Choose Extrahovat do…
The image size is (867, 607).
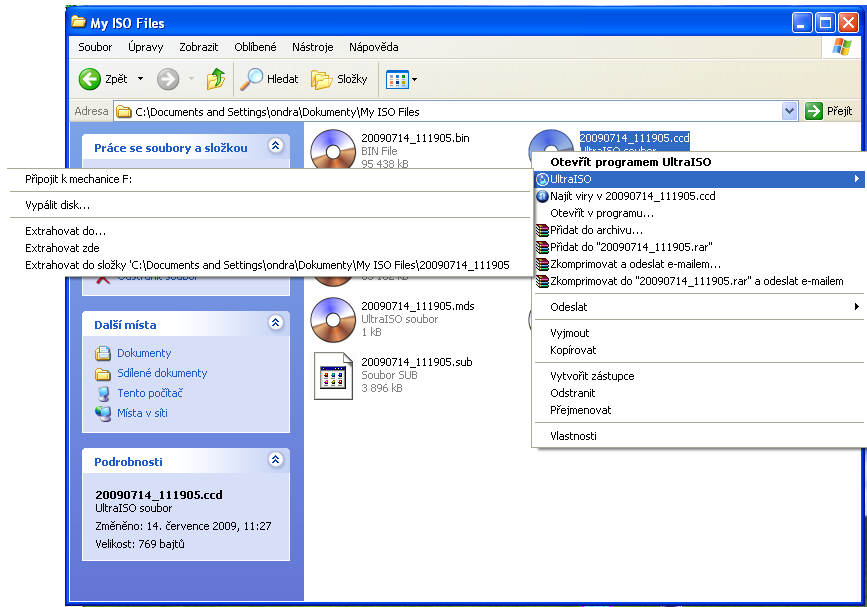point(270,231)
